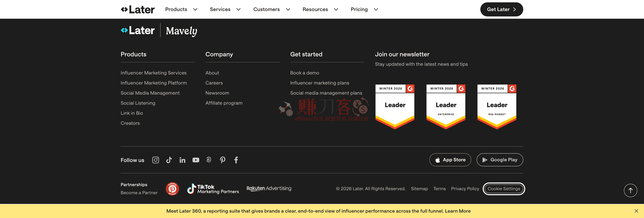
Task: Open the Careers link
Action: (x=214, y=83)
